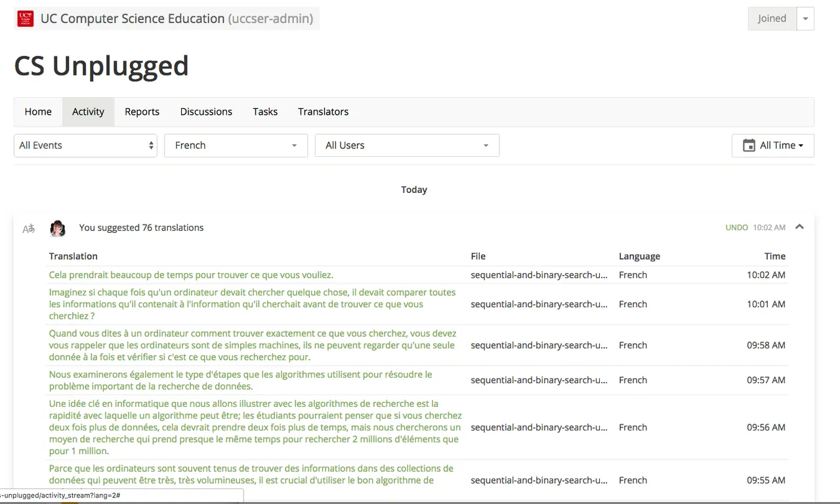Click the UC logo icon
Image resolution: width=840 pixels, height=504 pixels.
26,18
